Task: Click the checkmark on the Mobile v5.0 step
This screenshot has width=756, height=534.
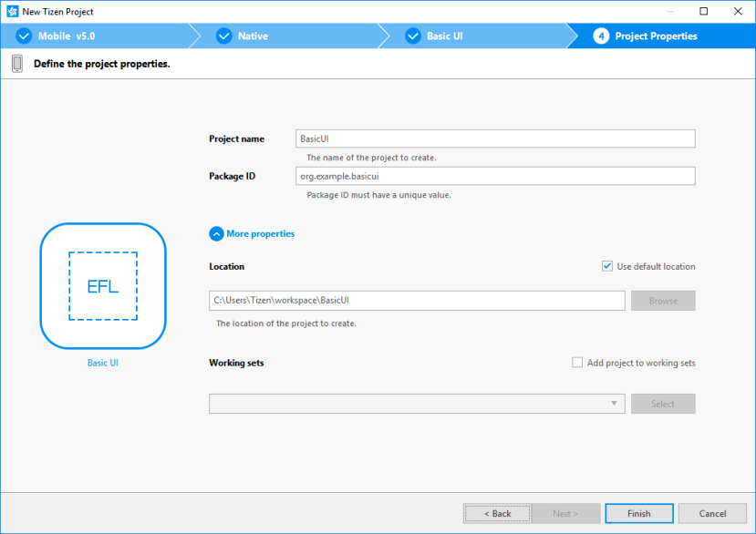Action: click(23, 36)
